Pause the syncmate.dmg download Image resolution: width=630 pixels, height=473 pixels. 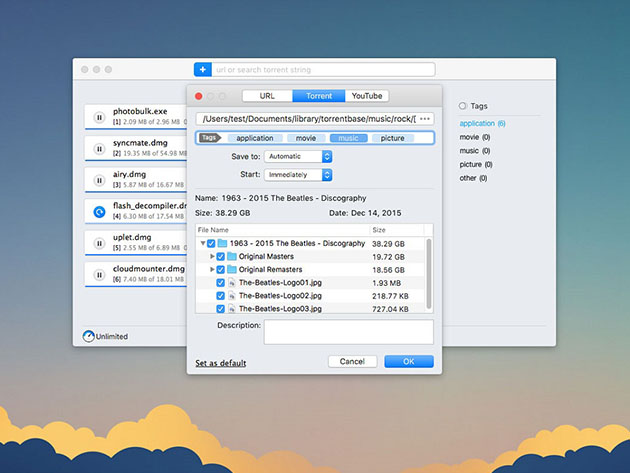tap(99, 149)
